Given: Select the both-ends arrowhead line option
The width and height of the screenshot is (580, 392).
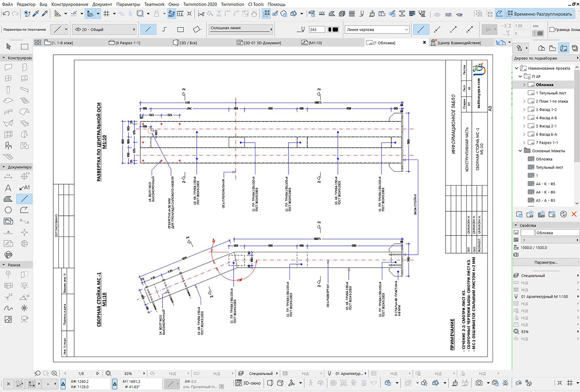Looking at the screenshot, I should [470, 29].
